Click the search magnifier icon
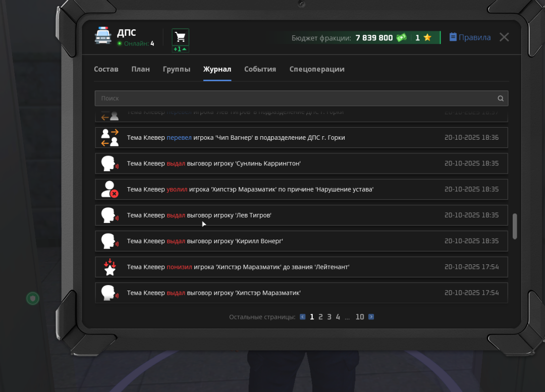The image size is (545, 392). 501,98
